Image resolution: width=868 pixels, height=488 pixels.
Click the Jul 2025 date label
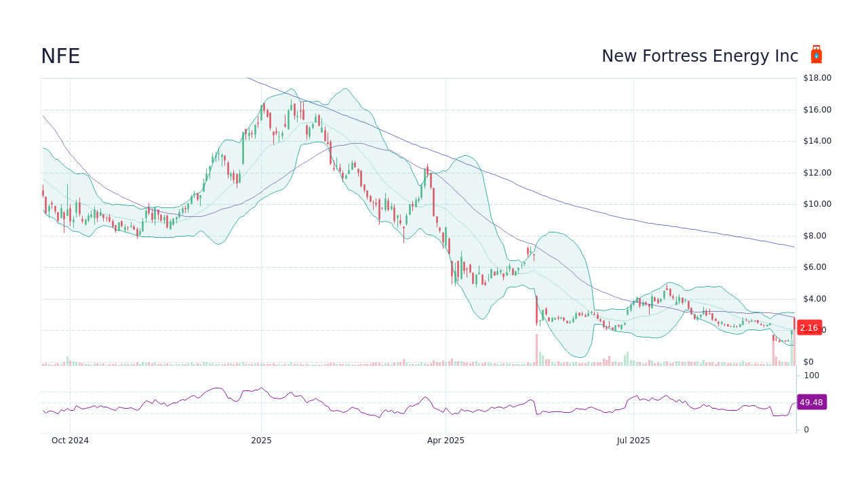633,441
